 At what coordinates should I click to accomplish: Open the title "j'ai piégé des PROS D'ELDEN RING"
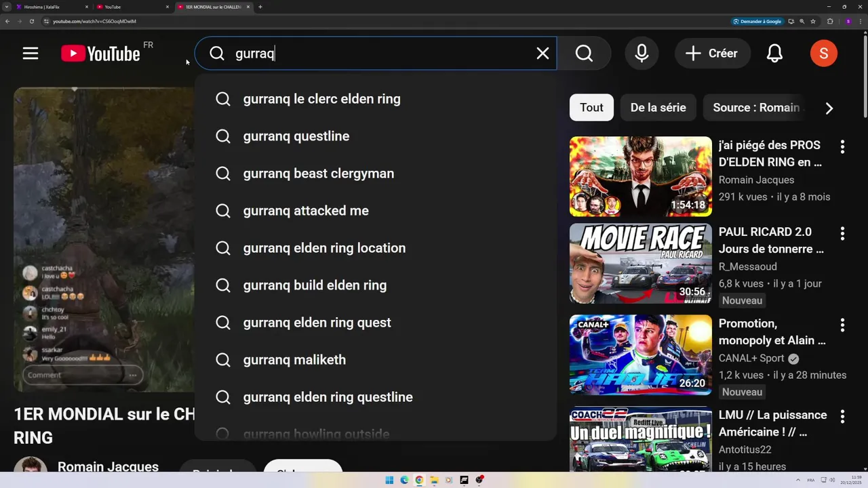pyautogui.click(x=770, y=154)
